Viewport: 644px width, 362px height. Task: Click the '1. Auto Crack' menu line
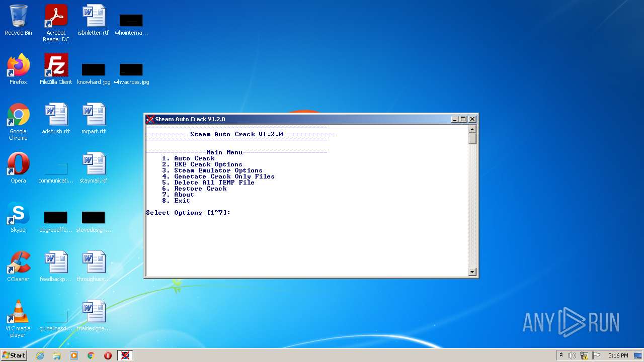point(188,158)
